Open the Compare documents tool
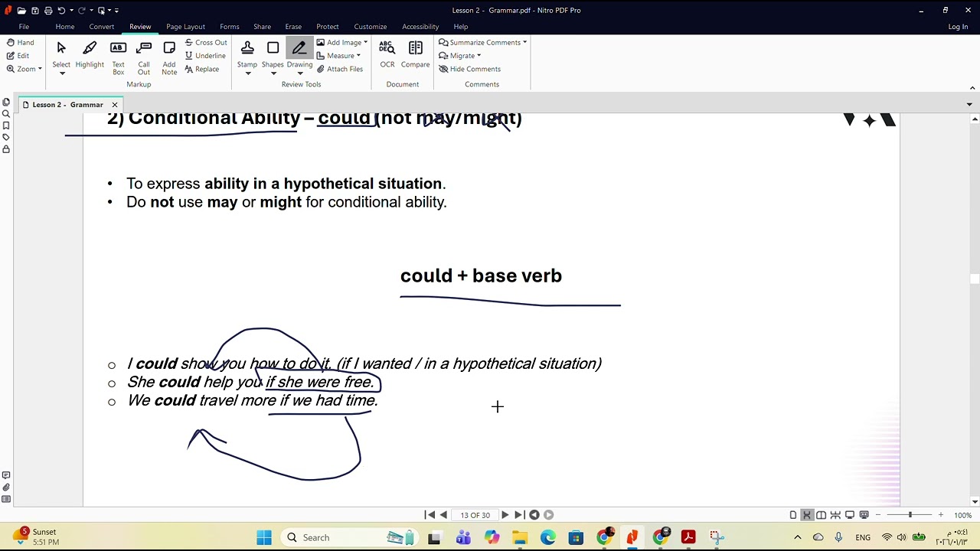Image resolution: width=980 pixels, height=551 pixels. 415,54
